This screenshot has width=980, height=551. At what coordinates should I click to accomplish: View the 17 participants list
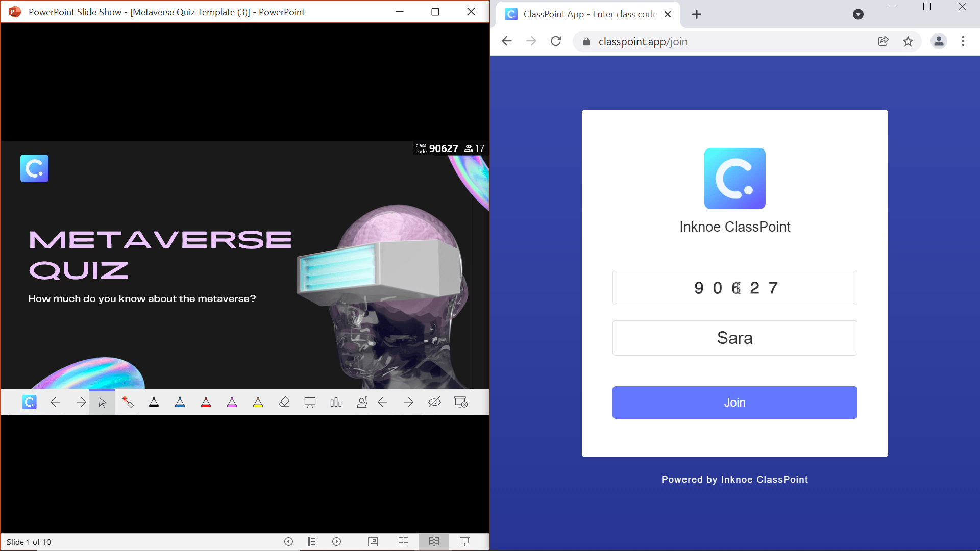[x=475, y=148]
